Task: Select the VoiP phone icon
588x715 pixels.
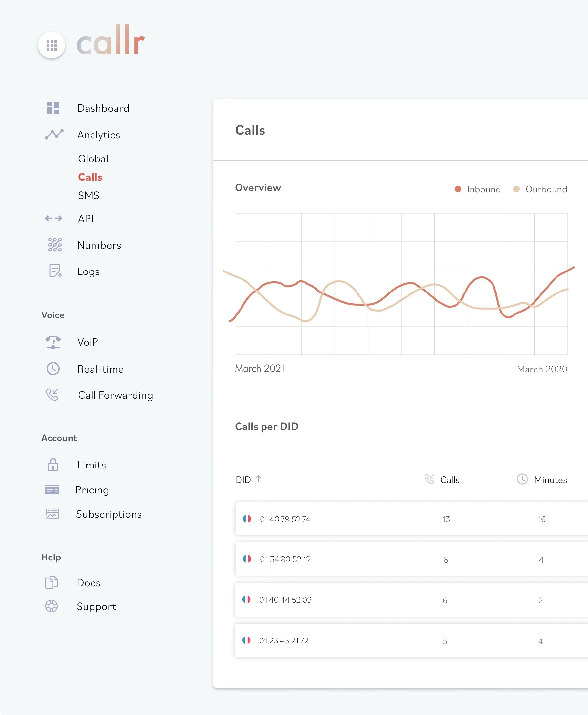Action: coord(53,342)
